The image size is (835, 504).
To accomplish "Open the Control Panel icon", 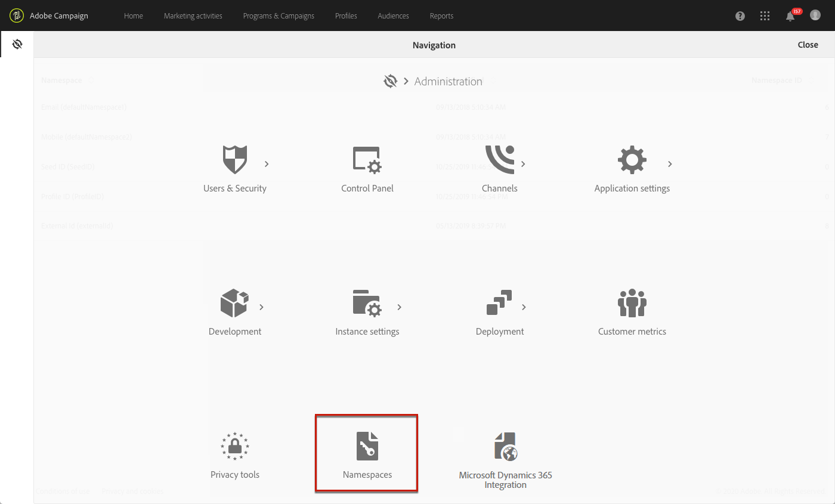I will click(367, 160).
